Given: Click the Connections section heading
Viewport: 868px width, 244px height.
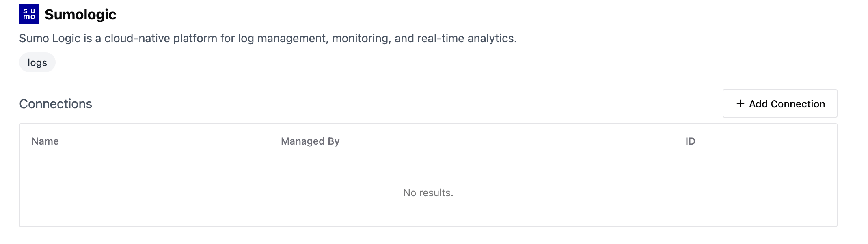Looking at the screenshot, I should 56,104.
